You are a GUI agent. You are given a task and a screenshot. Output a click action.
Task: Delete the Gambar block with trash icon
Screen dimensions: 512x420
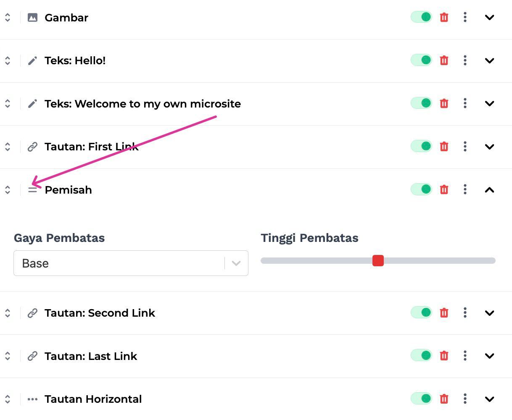tap(444, 17)
